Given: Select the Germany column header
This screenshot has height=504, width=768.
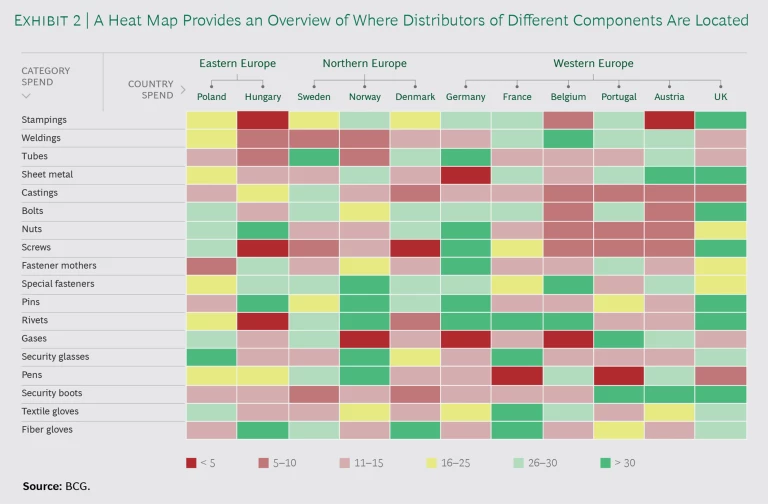Looking at the screenshot, I should pos(465,97).
